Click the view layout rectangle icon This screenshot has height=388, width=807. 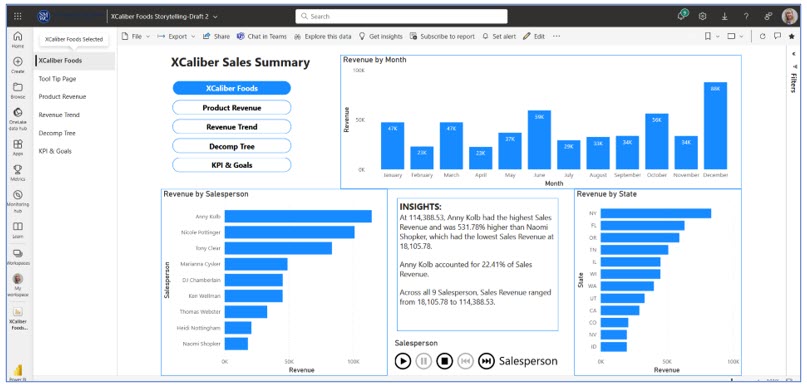pyautogui.click(x=731, y=37)
